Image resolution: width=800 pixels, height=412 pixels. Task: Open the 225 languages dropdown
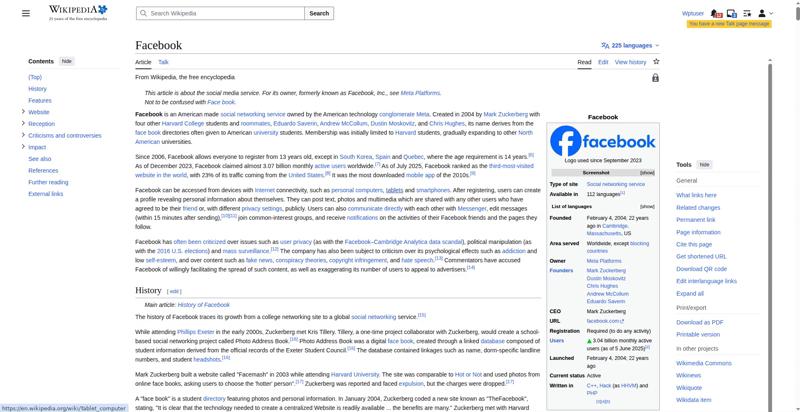(631, 46)
